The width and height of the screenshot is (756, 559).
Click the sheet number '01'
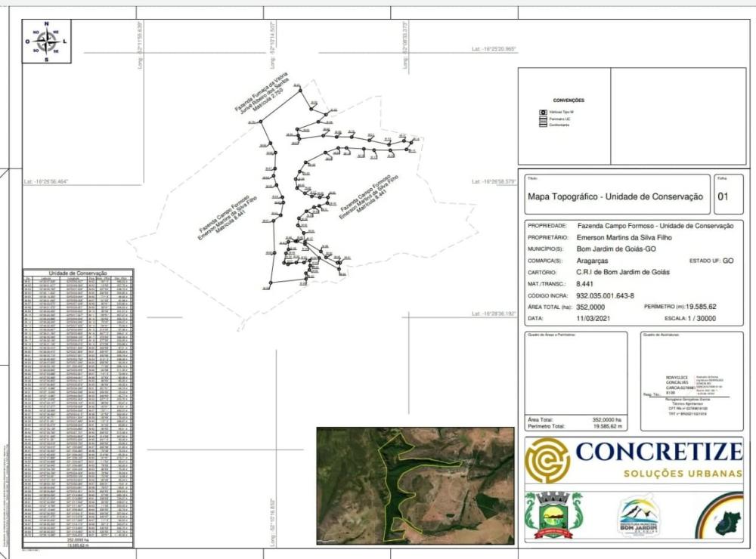pyautogui.click(x=723, y=196)
